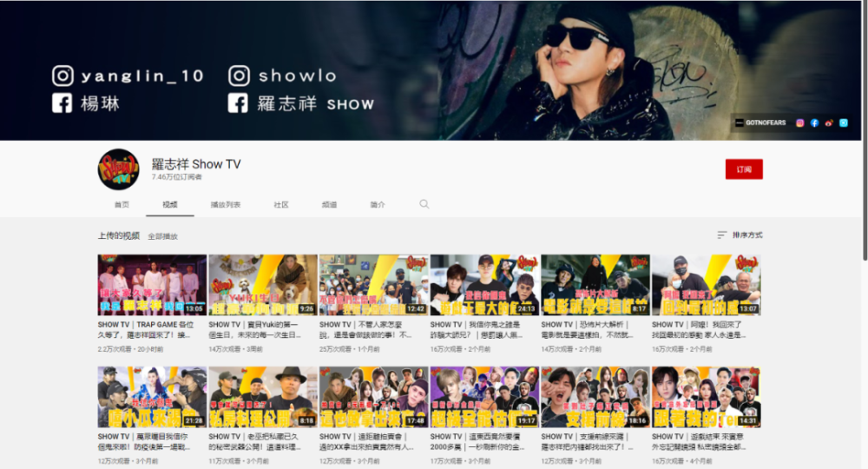This screenshot has height=469, width=868.
Task: Open the Instagram icon link in banner corner
Action: 800,123
